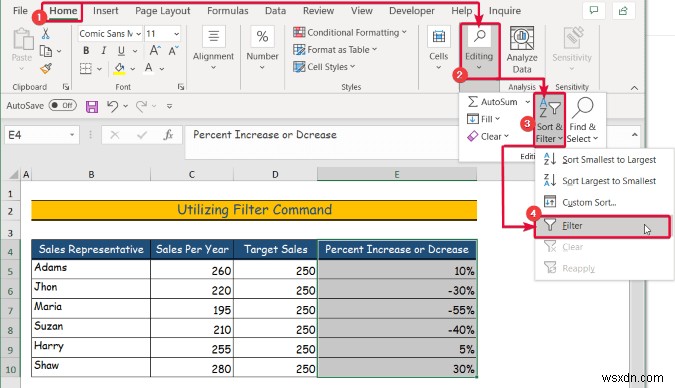The image size is (675, 388).
Task: Open Format as Table menu
Action: tap(335, 50)
